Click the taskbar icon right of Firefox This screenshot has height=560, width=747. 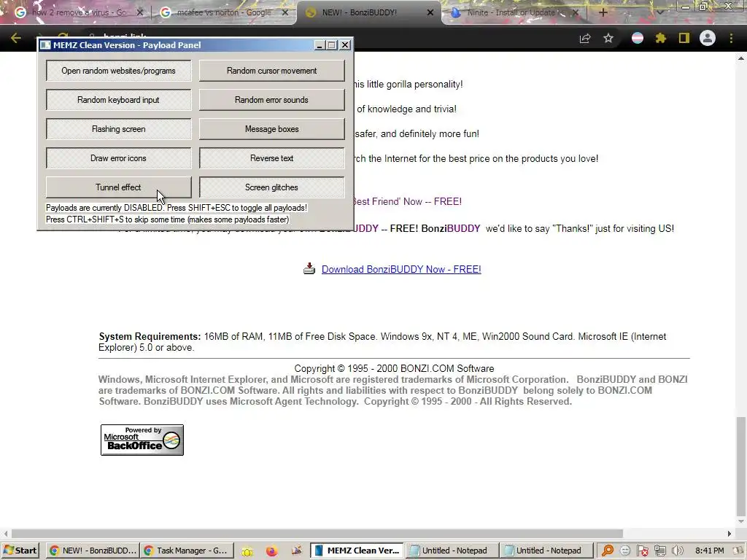click(296, 551)
